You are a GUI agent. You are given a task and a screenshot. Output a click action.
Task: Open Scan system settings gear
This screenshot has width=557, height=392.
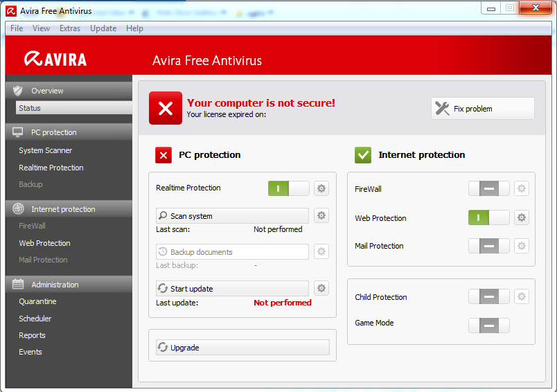[x=321, y=215]
